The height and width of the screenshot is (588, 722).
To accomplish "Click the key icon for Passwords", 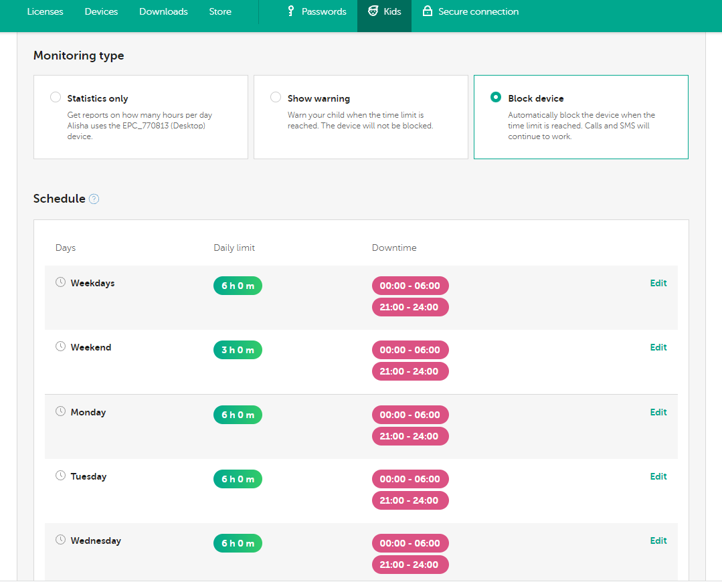I will (x=290, y=11).
